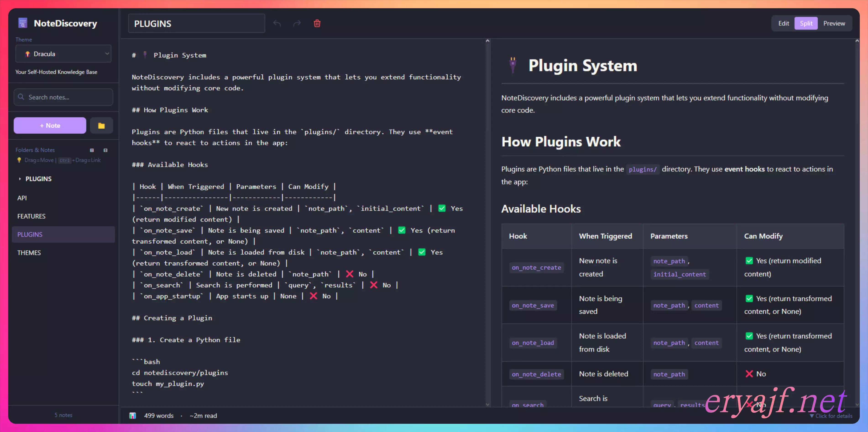Click the word count stats icon

(x=132, y=416)
